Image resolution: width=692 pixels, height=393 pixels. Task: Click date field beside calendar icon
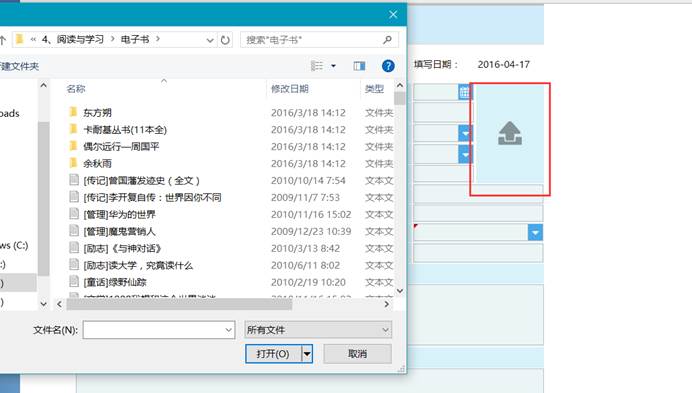(x=436, y=92)
